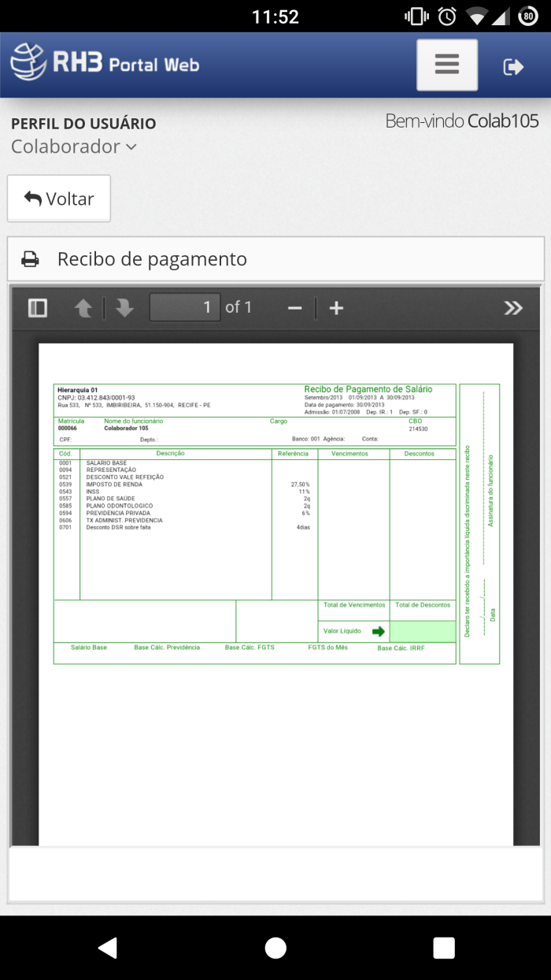The height and width of the screenshot is (980, 551).
Task: Go to next page in PDF viewer
Action: coord(124,308)
